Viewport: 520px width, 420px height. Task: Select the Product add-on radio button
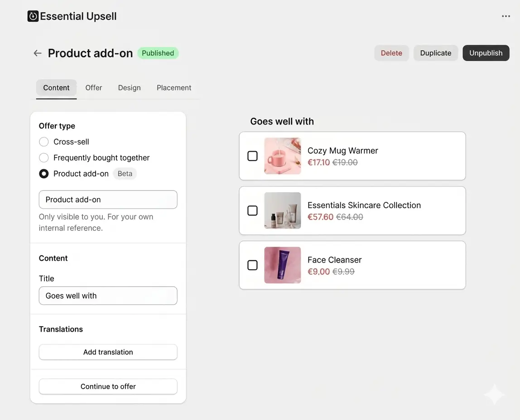pyautogui.click(x=44, y=173)
